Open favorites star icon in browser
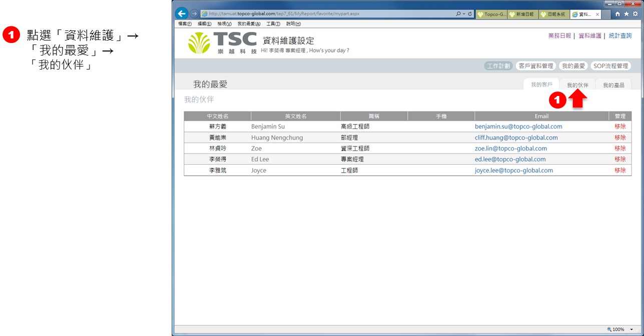Viewport: 644px width, 336px height. coord(626,14)
